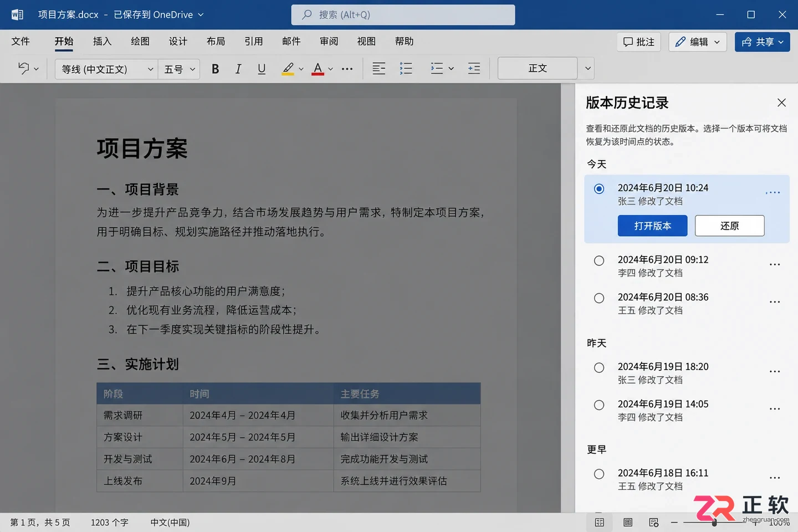Select the 2024年6月19日 14:05 version radio
This screenshot has height=532, width=798.
click(599, 405)
